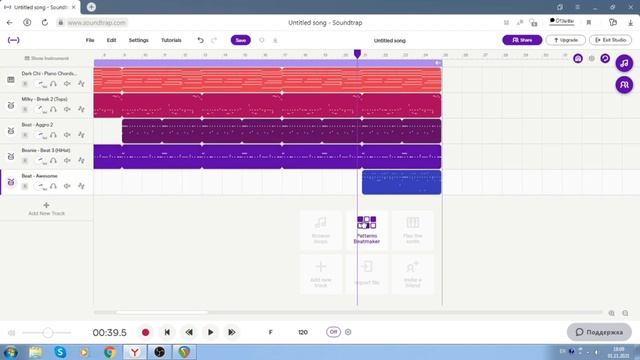Skip to start of song

tap(167, 332)
